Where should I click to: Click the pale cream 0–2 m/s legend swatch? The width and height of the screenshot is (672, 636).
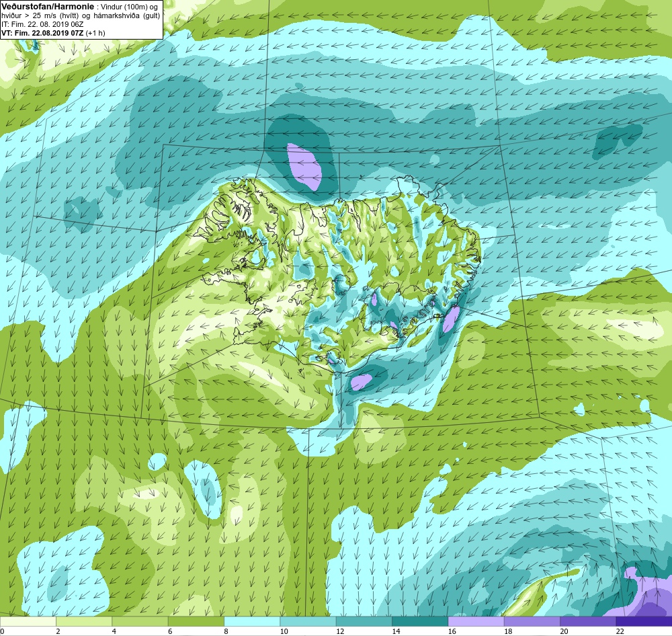coord(28,621)
